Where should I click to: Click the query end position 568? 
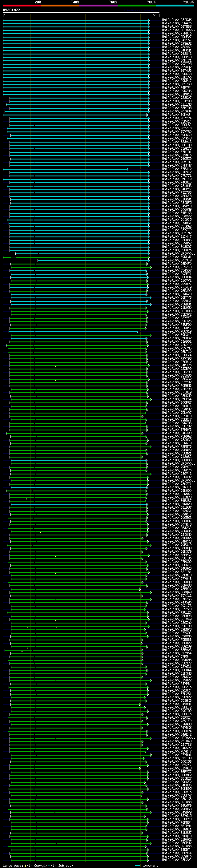click(x=155, y=15)
